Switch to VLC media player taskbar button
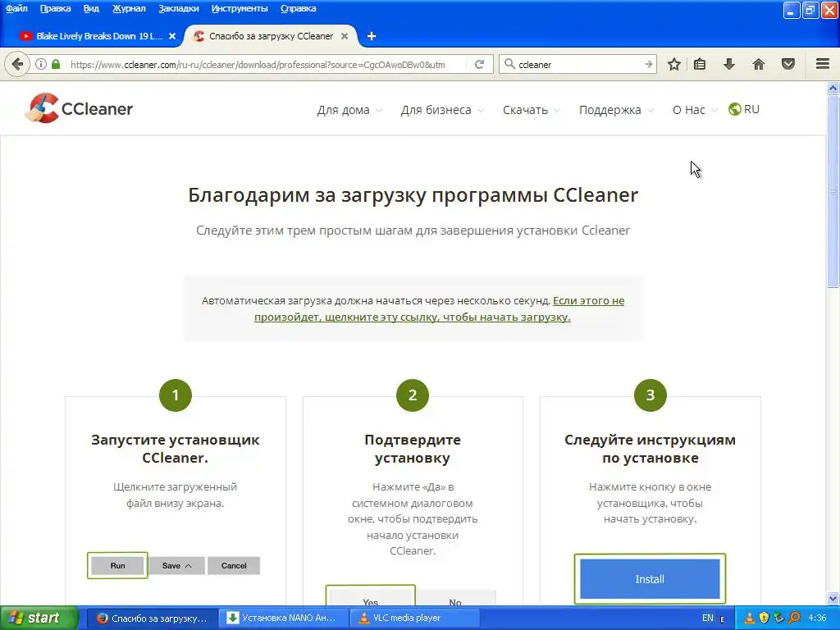The width and height of the screenshot is (840, 630). 414,619
